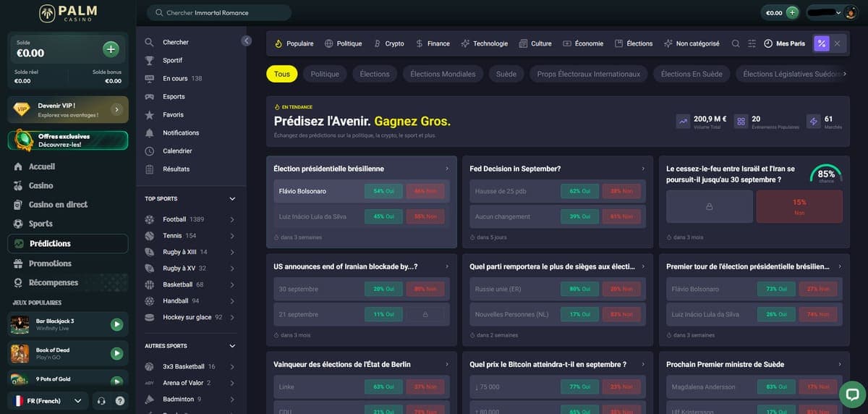Close the category bar with X
This screenshot has height=414, width=868.
tap(837, 43)
